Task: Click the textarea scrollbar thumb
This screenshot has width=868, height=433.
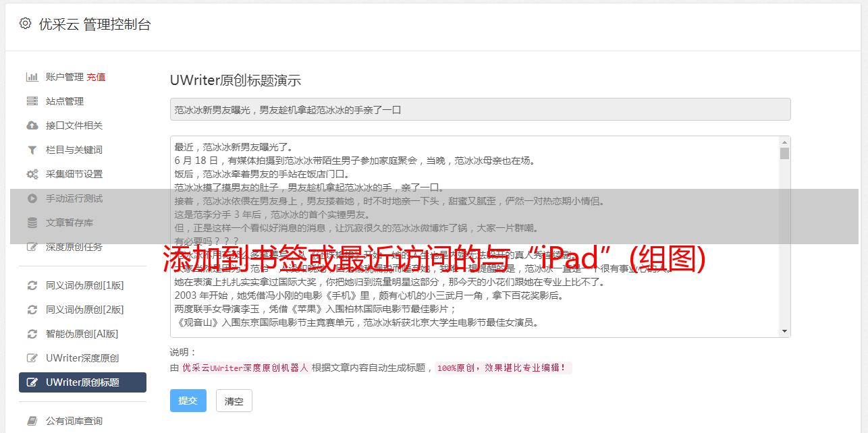Action: [x=784, y=153]
